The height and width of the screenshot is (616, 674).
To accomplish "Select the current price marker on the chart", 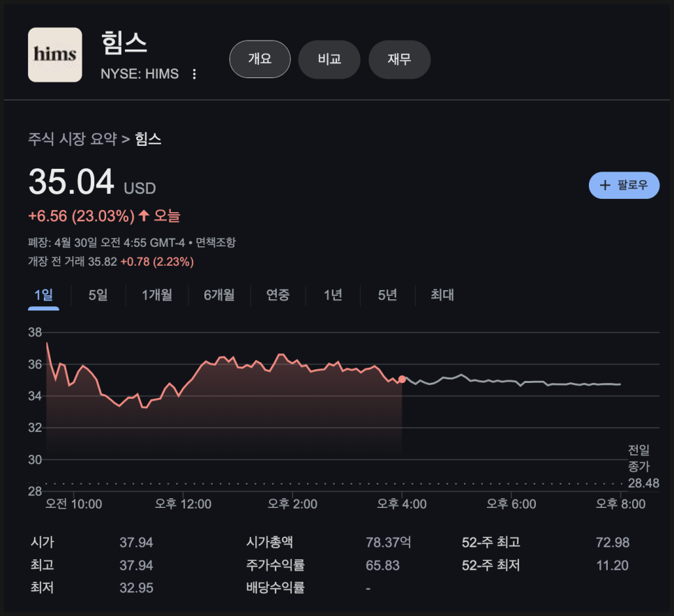I will point(401,378).
